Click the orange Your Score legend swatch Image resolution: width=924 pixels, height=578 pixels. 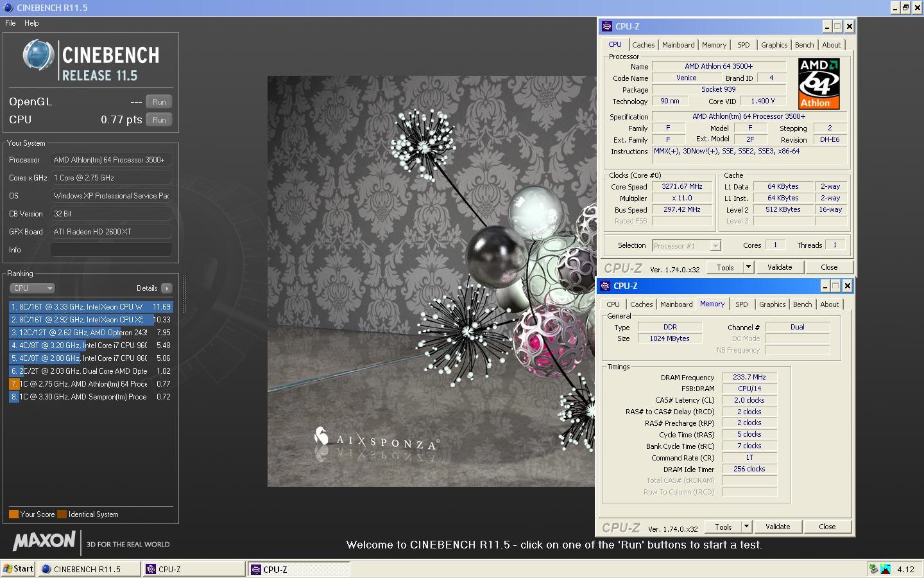tap(13, 514)
